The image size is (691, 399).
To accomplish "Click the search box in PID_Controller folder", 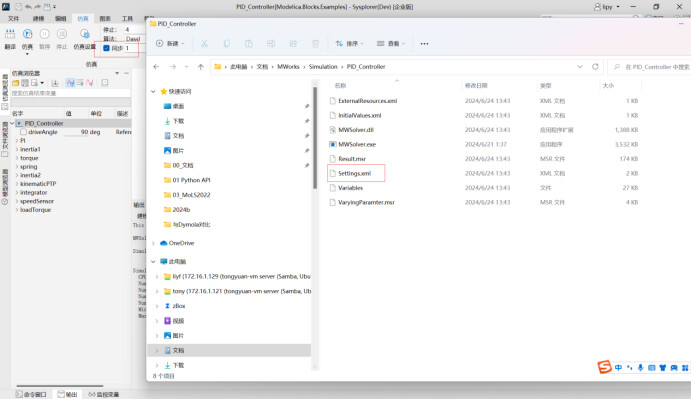I will coord(650,67).
